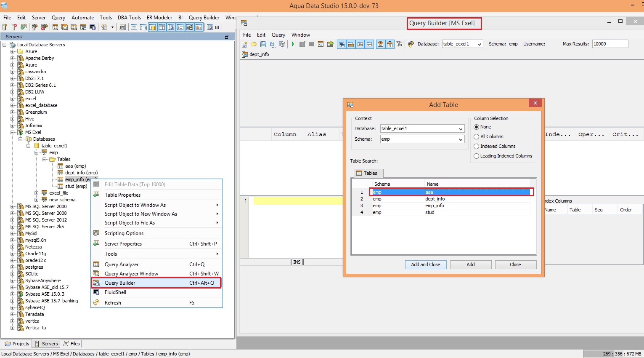Click the bar chart panel icon in main toolbar
Screen dimensions: 644x358
(199, 27)
